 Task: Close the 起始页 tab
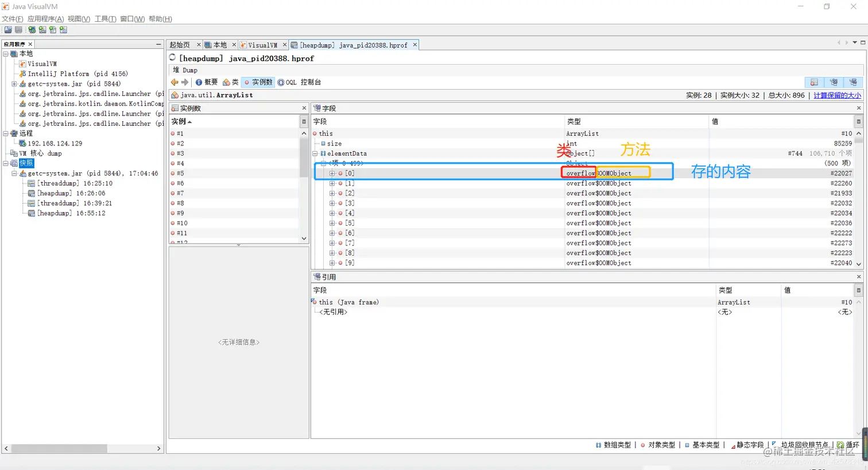click(199, 45)
